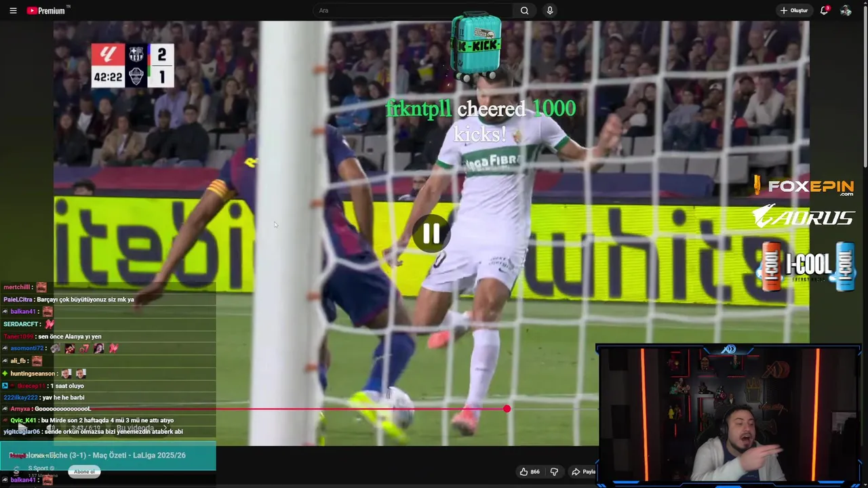Click chat username 'asomonti72'

point(26,348)
